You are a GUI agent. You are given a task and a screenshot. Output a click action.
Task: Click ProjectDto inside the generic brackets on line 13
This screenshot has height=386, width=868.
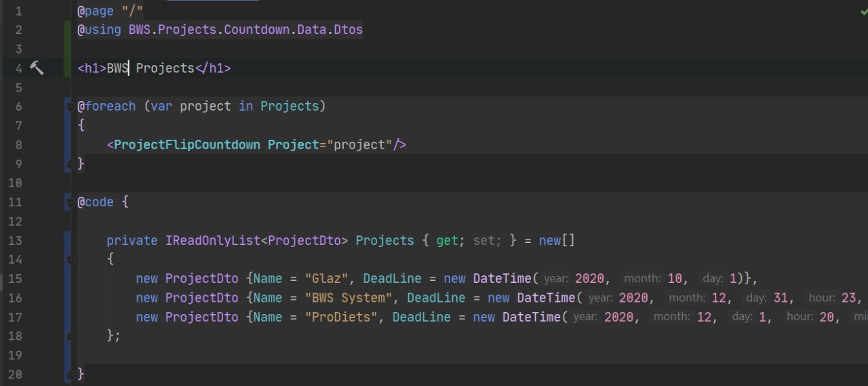point(304,240)
